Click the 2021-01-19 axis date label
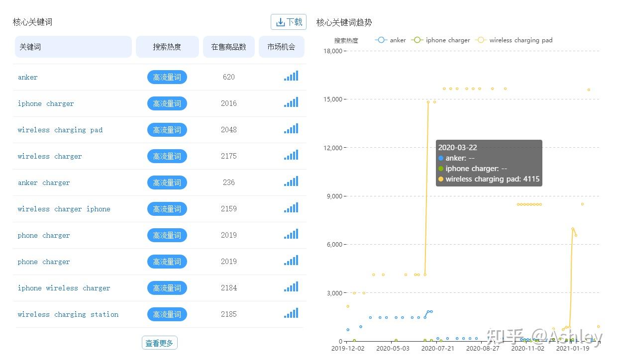The width and height of the screenshot is (618, 364). (573, 349)
